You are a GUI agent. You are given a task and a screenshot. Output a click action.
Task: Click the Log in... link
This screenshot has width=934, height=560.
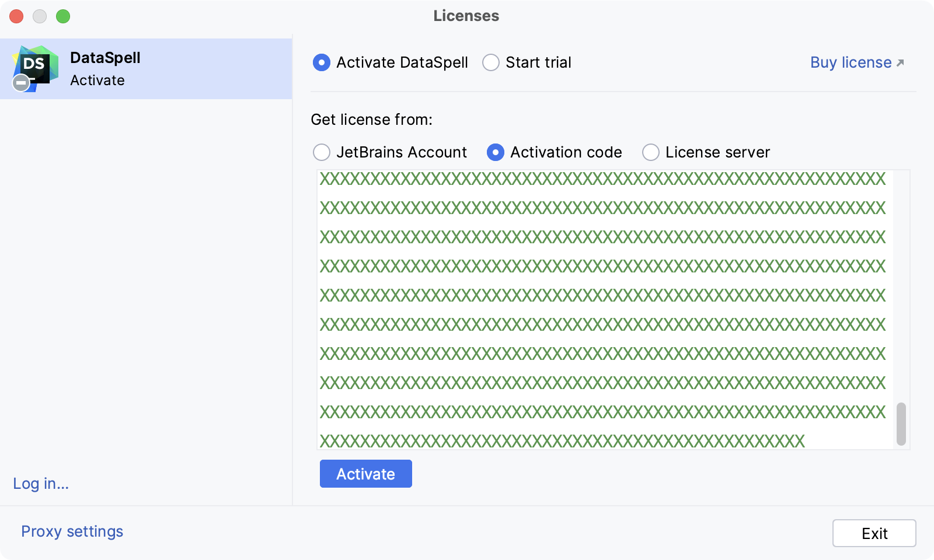pyautogui.click(x=40, y=484)
